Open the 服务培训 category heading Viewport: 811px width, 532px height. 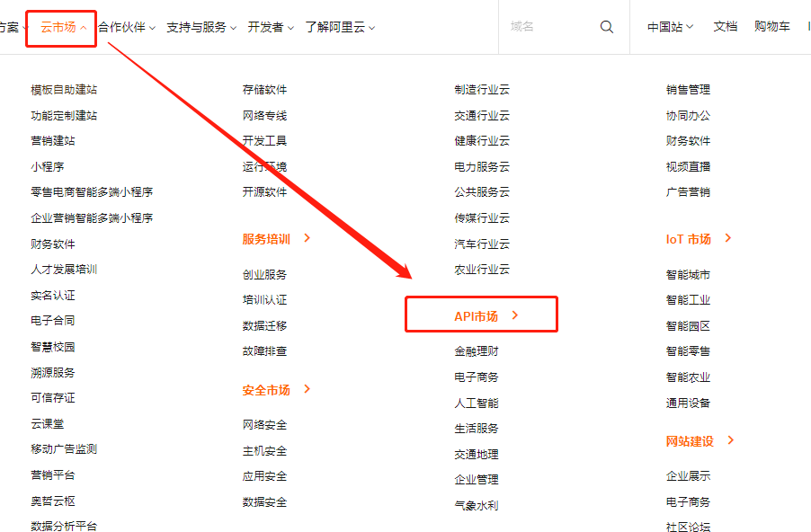coord(266,239)
